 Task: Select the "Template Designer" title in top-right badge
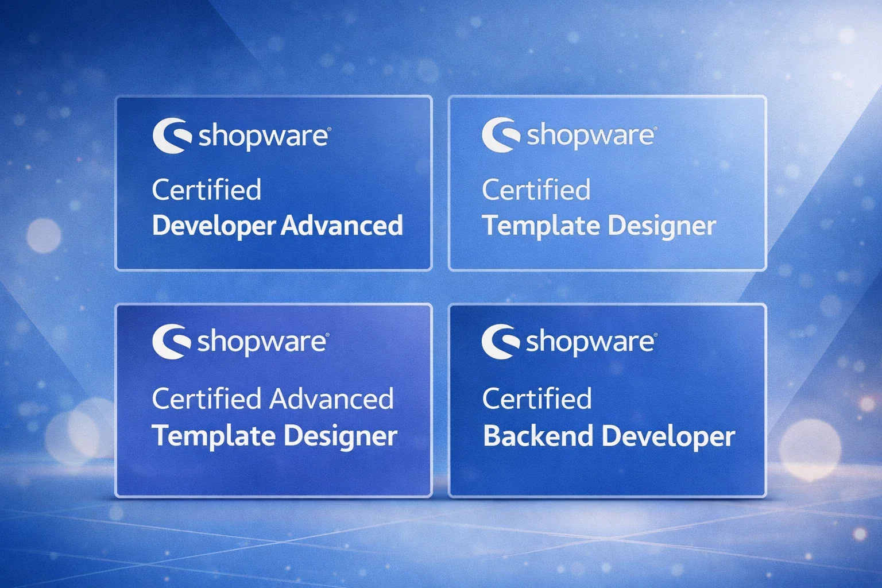[x=599, y=226]
